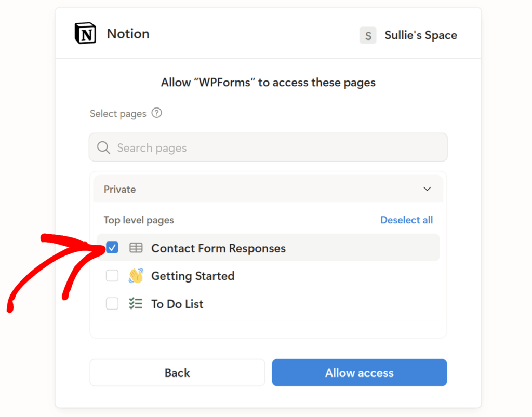Check the Getting Started page checkbox
Viewport: 532px width, 417px height.
coord(112,276)
